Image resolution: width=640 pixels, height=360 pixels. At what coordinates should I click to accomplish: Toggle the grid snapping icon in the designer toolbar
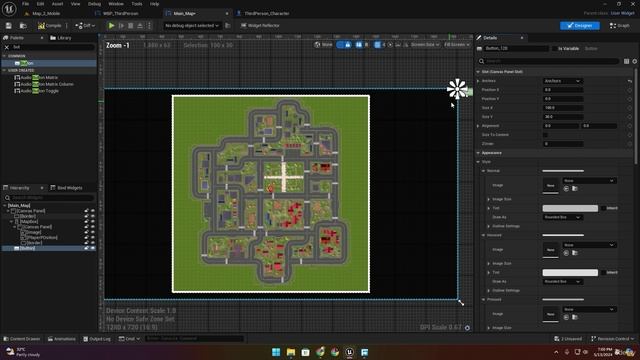pyautogui.click(x=377, y=45)
